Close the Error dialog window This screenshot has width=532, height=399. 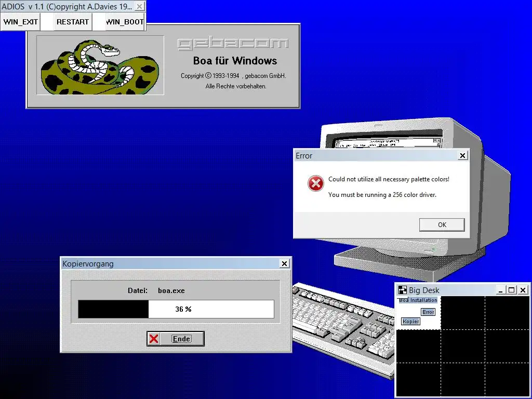click(462, 155)
